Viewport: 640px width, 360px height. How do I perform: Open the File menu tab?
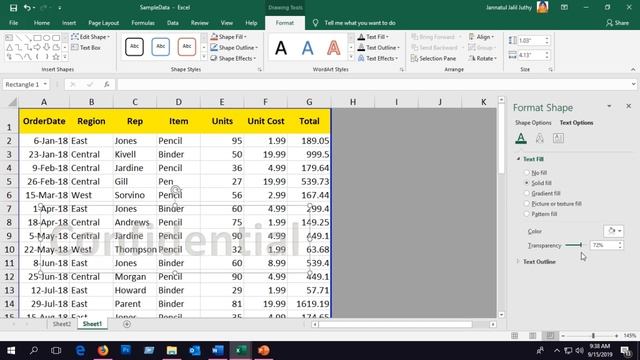tap(13, 23)
